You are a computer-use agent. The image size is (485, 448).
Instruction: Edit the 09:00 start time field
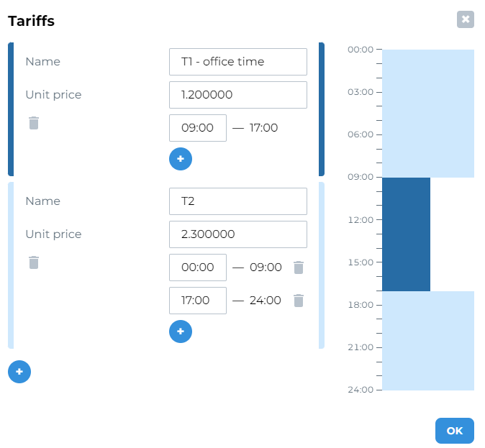click(198, 128)
